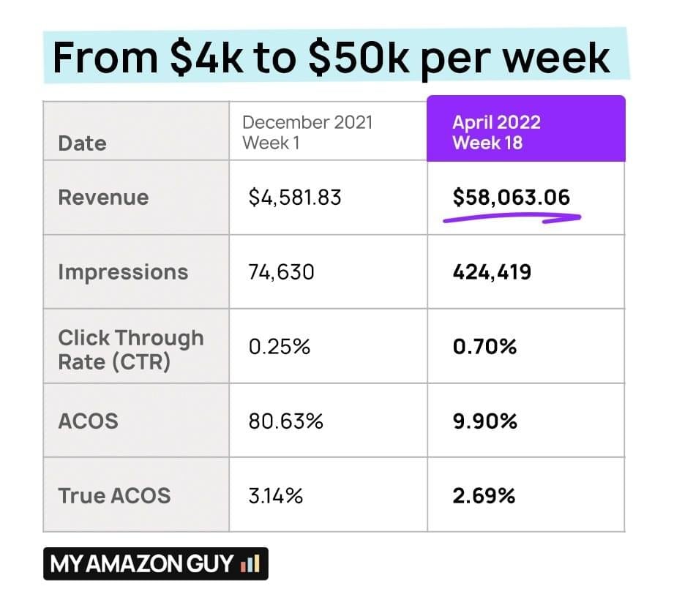Select the Impressions row label

pos(123,272)
